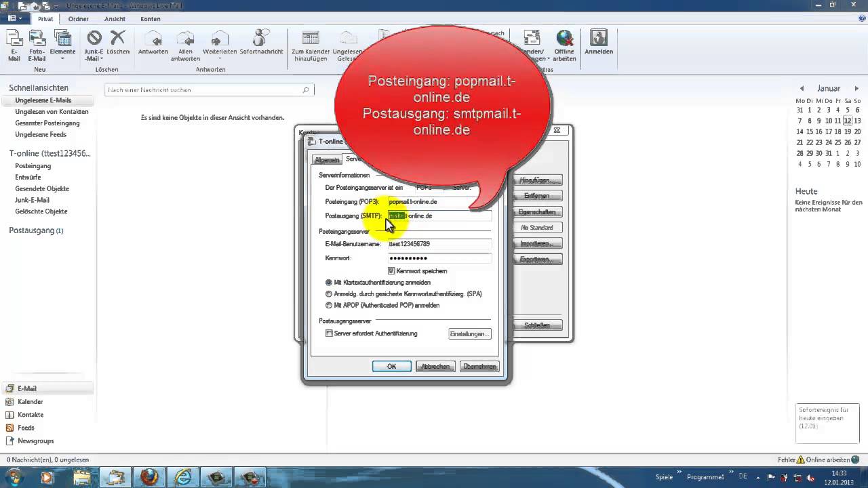The height and width of the screenshot is (488, 868).
Task: Open the Postausgang (1) folder
Action: [x=36, y=230]
